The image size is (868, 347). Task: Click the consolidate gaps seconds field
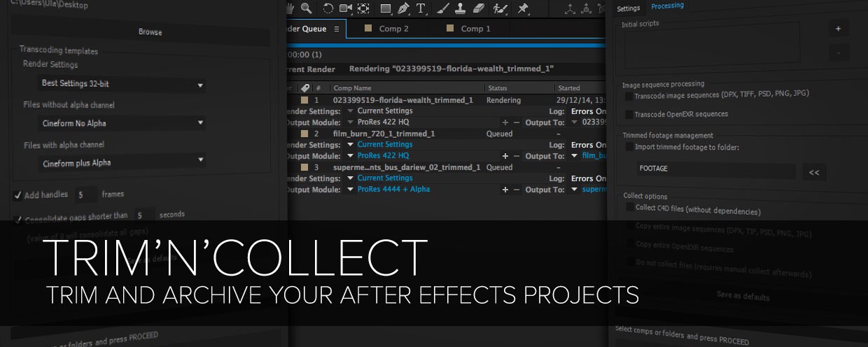(144, 215)
